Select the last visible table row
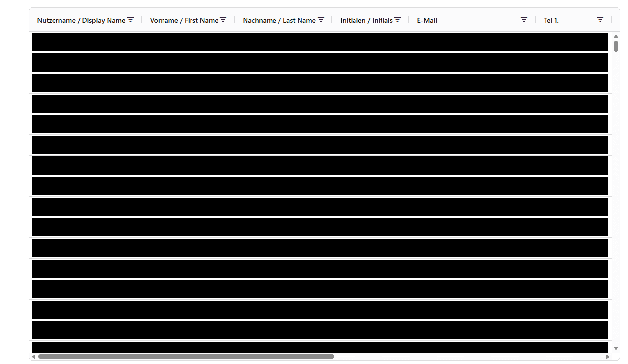The image size is (628, 364). click(x=320, y=347)
